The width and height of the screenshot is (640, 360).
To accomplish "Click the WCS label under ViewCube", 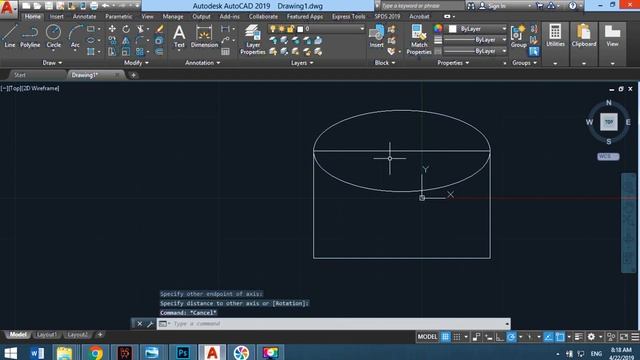I will pos(608,157).
